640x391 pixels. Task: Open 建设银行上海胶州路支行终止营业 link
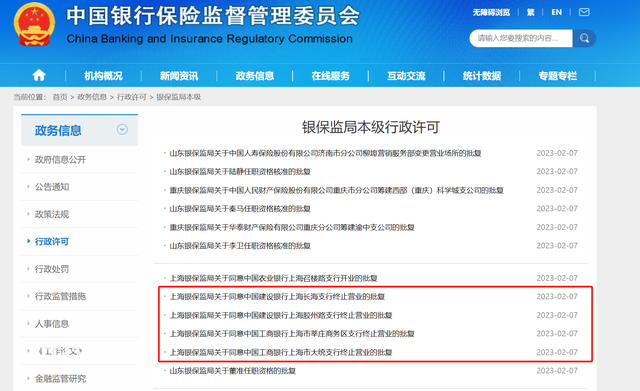[x=281, y=315]
